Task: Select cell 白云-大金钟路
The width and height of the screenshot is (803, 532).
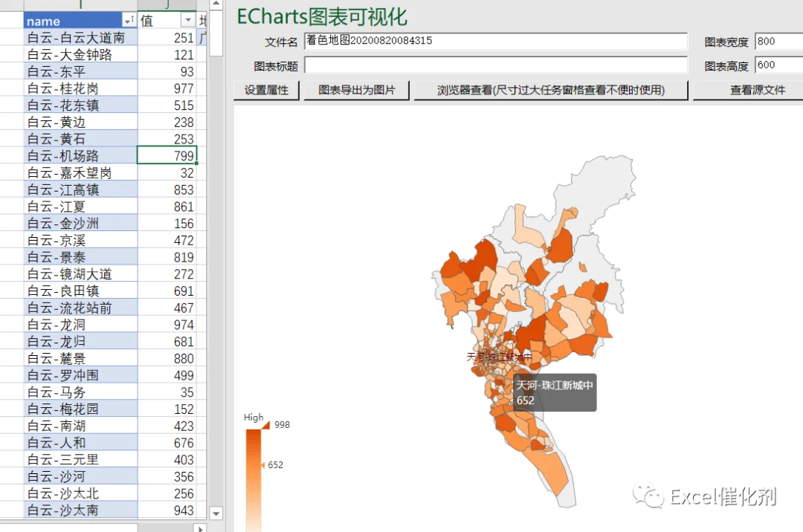Action: (80, 54)
